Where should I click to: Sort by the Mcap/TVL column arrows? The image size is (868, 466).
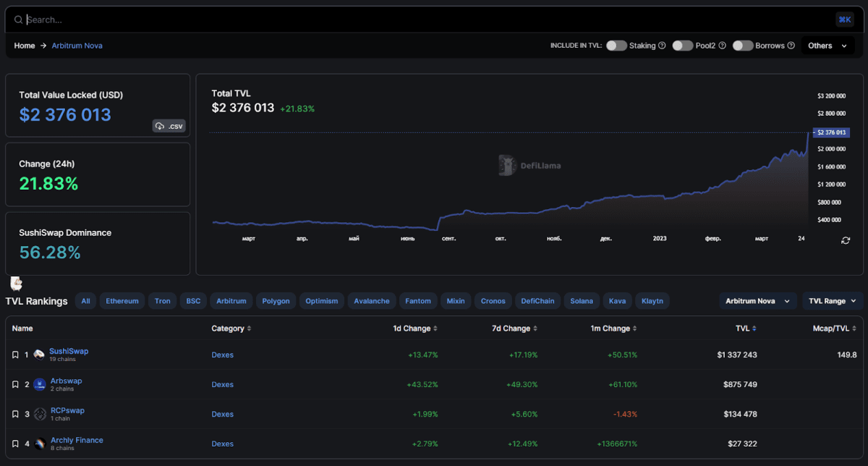point(854,329)
